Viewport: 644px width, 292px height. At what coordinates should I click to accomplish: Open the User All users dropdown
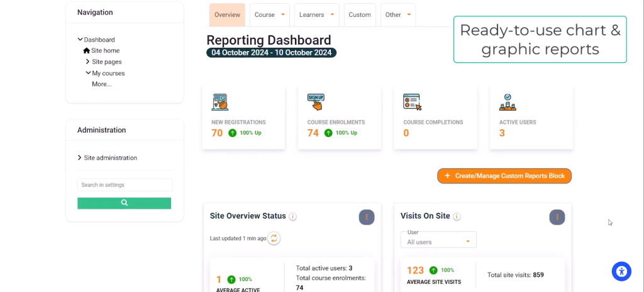click(x=438, y=239)
